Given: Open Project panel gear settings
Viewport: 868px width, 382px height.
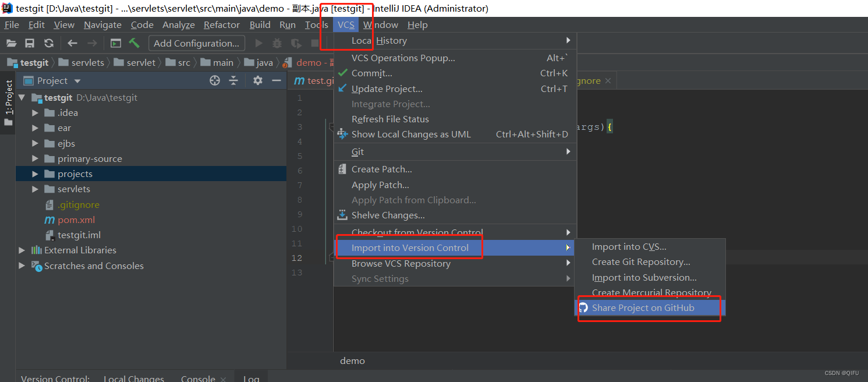Looking at the screenshot, I should 258,80.
